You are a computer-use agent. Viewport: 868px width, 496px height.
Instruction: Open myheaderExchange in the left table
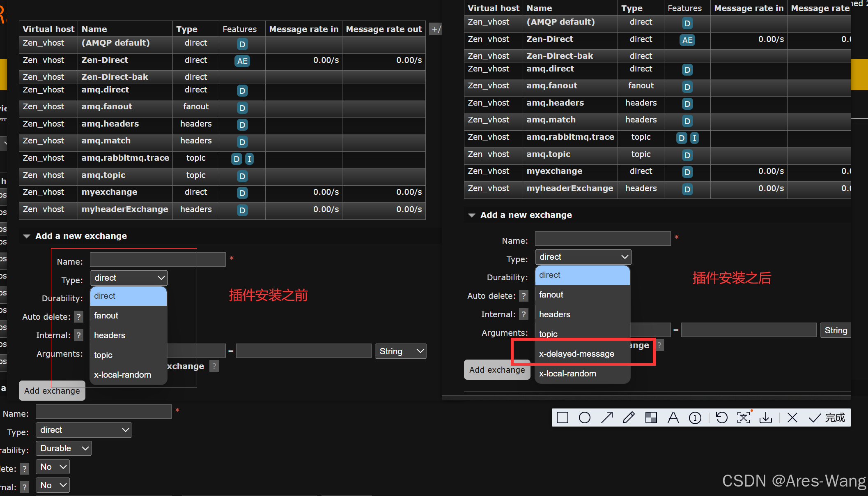(x=125, y=210)
